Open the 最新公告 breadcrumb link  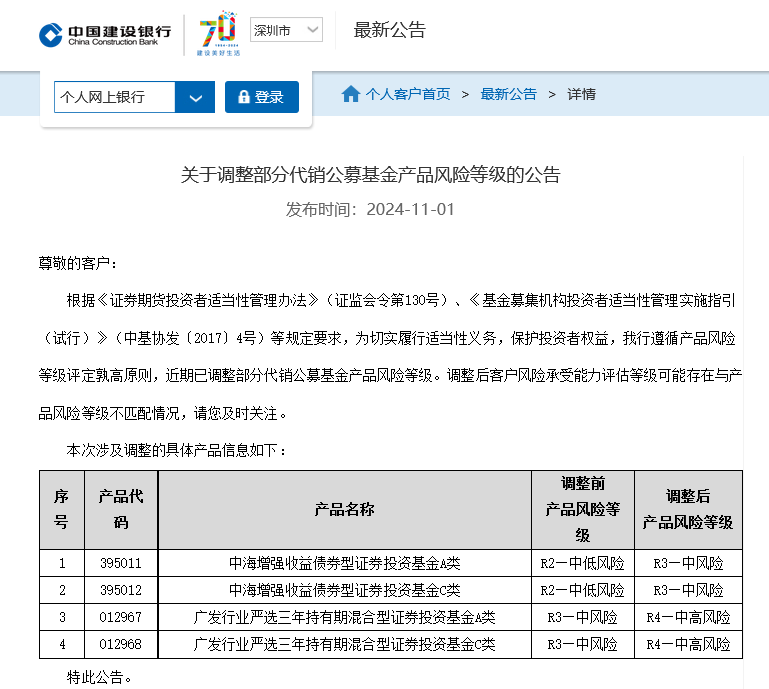[509, 94]
